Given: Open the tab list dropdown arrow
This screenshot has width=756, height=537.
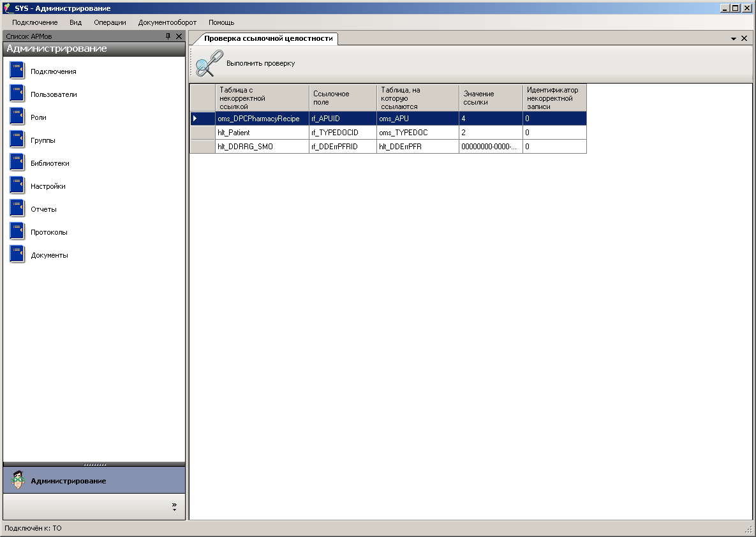Looking at the screenshot, I should (x=733, y=38).
